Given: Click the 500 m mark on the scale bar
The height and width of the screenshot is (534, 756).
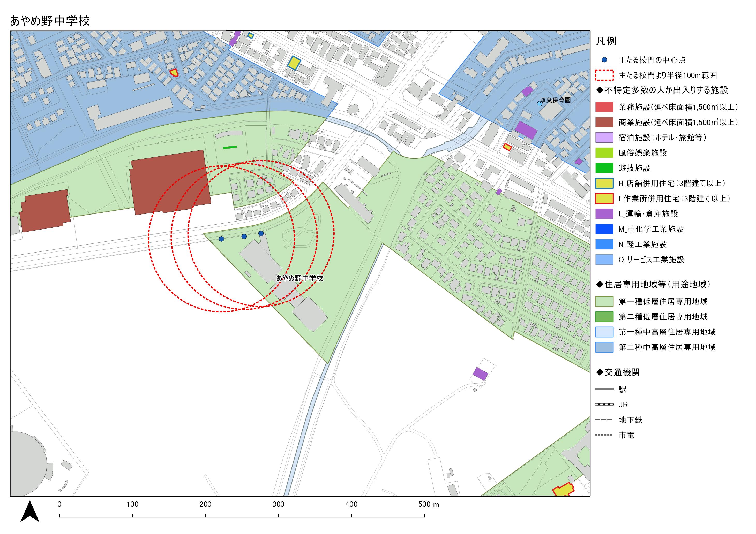Looking at the screenshot, I should [x=429, y=504].
